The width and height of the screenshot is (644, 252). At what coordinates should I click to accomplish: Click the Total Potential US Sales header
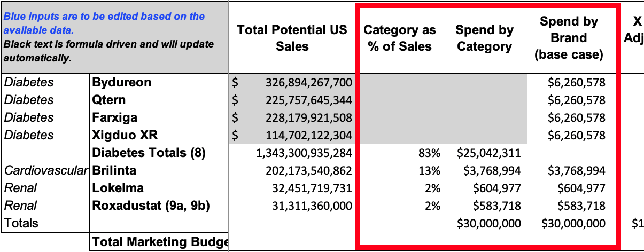[292, 38]
